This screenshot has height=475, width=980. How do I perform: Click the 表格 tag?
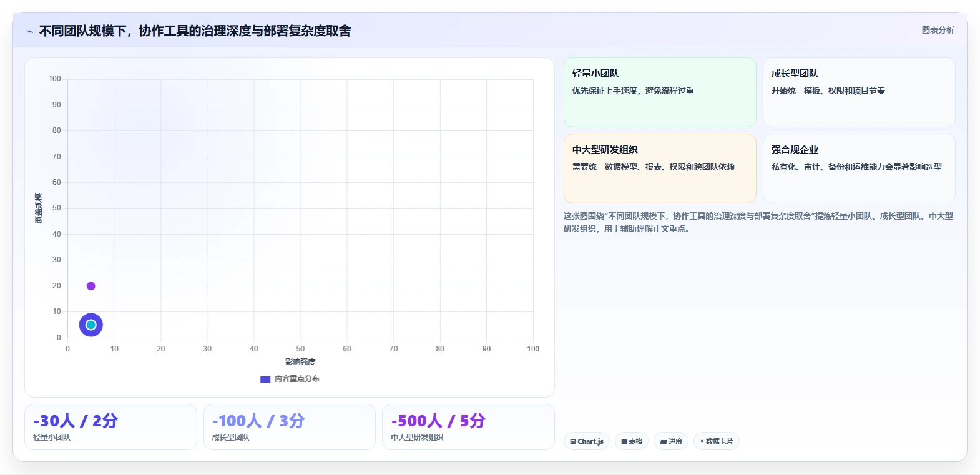pyautogui.click(x=632, y=441)
